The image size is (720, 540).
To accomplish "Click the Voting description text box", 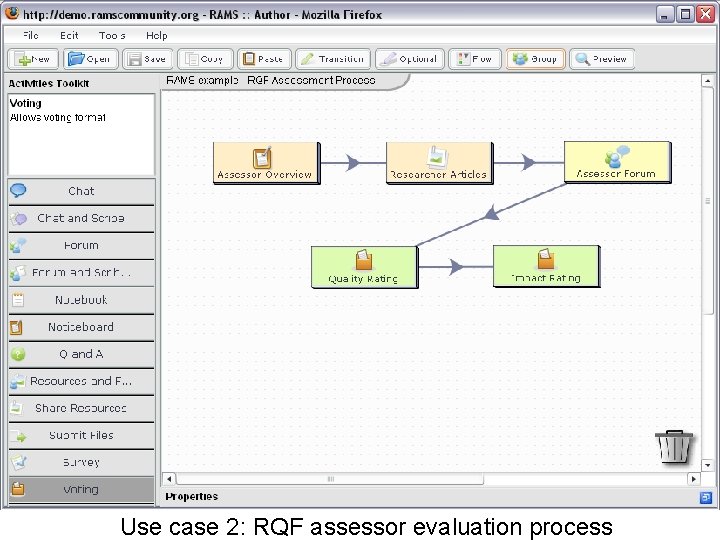I will click(x=81, y=135).
